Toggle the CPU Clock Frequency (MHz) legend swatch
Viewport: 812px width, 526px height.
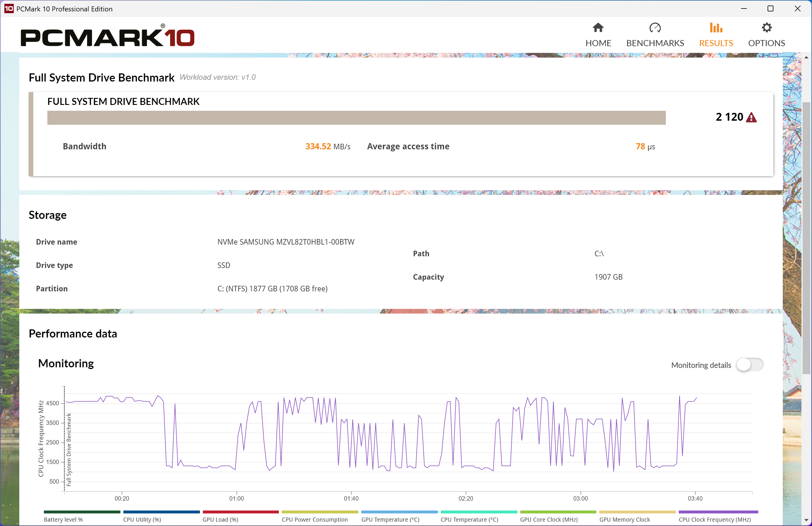[x=718, y=512]
